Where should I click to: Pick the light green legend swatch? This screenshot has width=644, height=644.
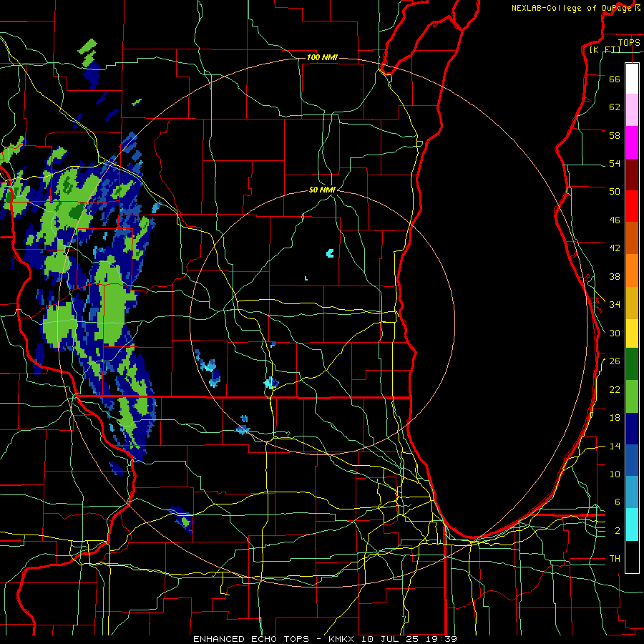(x=632, y=396)
